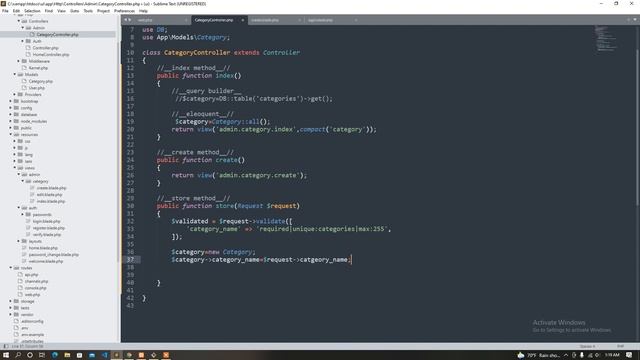Expand the database folder
640x360 pixels.
(x=11, y=115)
